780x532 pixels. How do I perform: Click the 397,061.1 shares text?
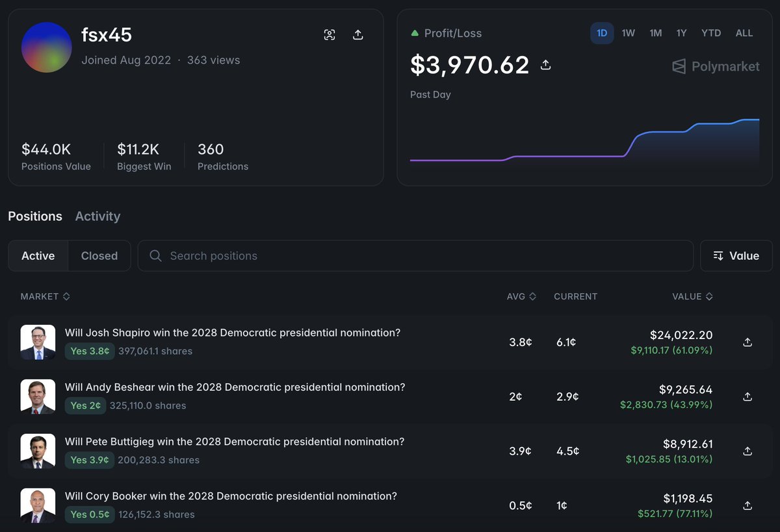pos(155,351)
